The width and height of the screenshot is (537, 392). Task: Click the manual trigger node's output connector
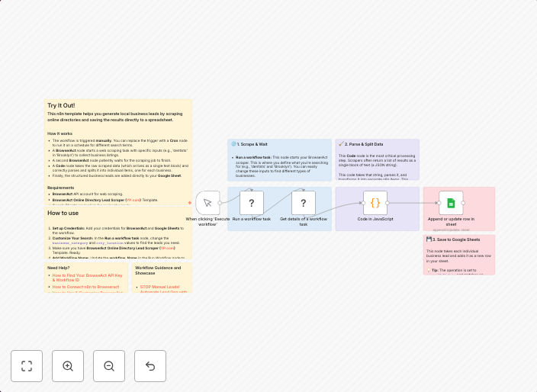(x=220, y=203)
